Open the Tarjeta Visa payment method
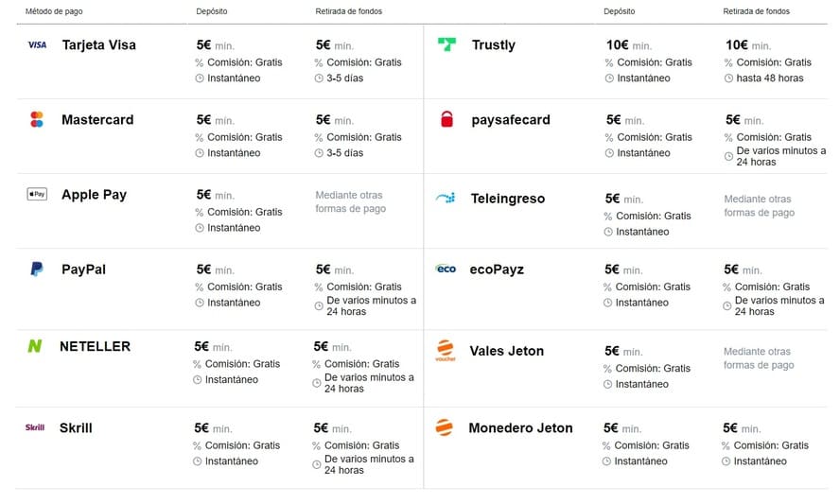 (x=99, y=45)
